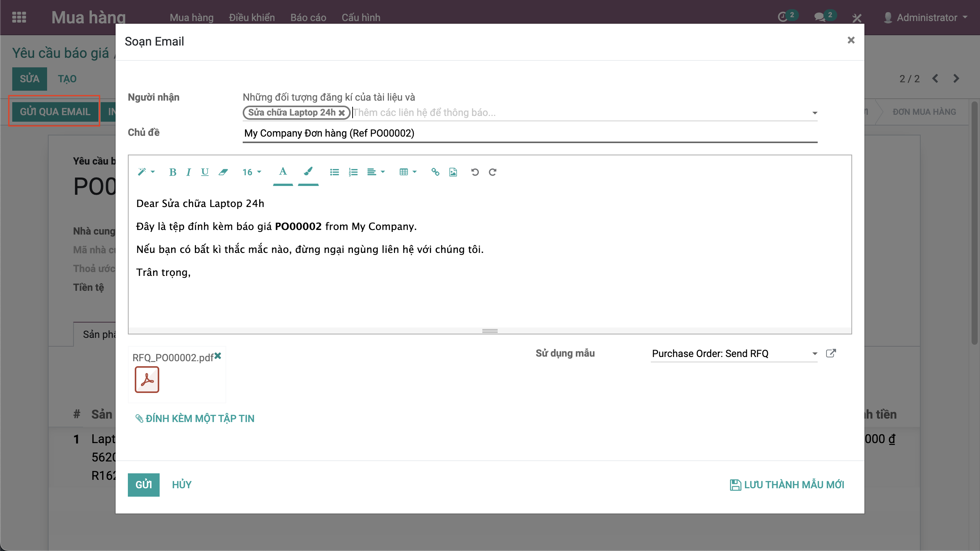
Task: Remove the RFQ_PO00002.pdf attachment
Action: click(218, 356)
